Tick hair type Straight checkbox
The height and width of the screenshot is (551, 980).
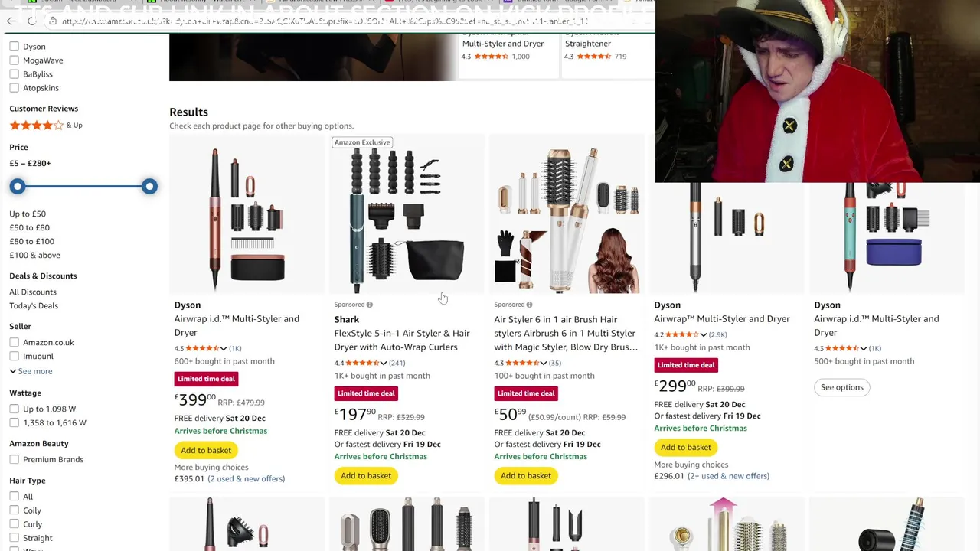[14, 538]
